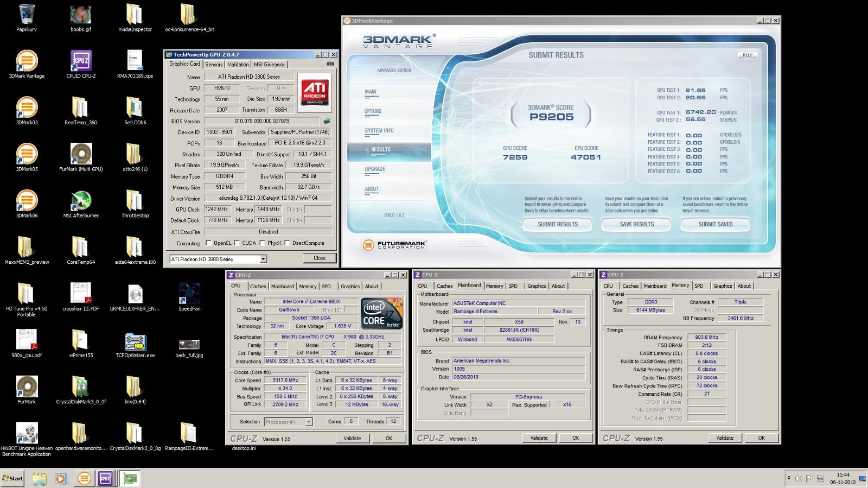The height and width of the screenshot is (488, 868).
Task: Open the Recycle Bin (Papirkurv)
Action: (27, 17)
